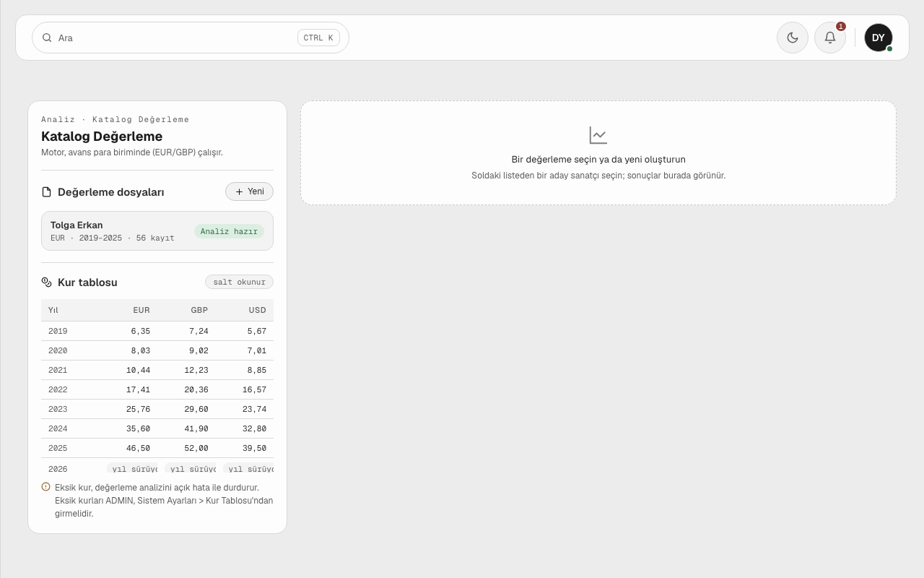Viewport: 924px width, 578px height.
Task: Select USD rate 7,01 for 2020
Action: pos(257,350)
